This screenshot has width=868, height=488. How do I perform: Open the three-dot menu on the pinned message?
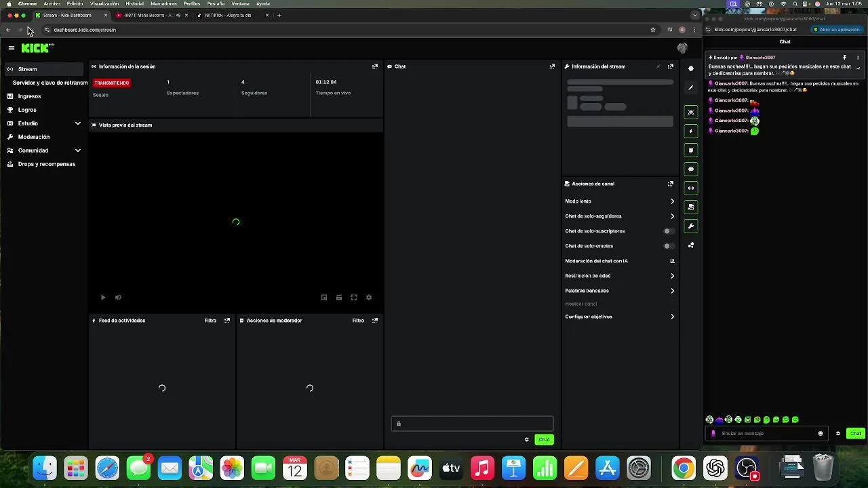tap(858, 58)
